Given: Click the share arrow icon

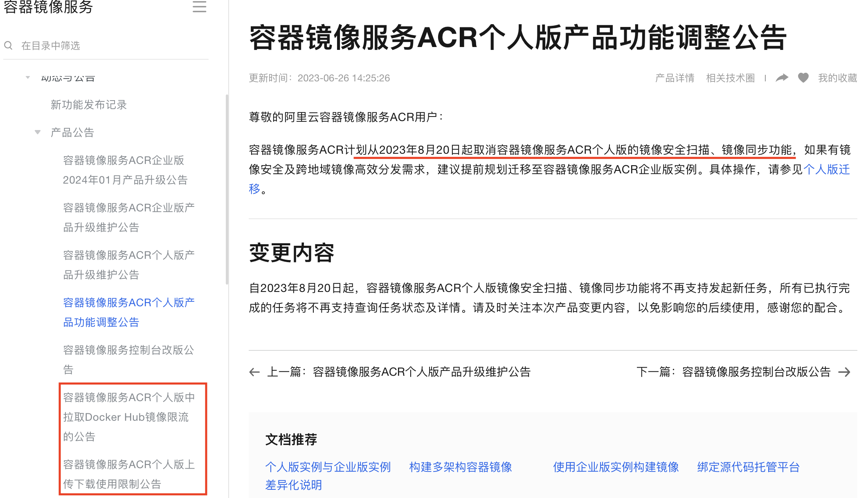Looking at the screenshot, I should coord(782,78).
